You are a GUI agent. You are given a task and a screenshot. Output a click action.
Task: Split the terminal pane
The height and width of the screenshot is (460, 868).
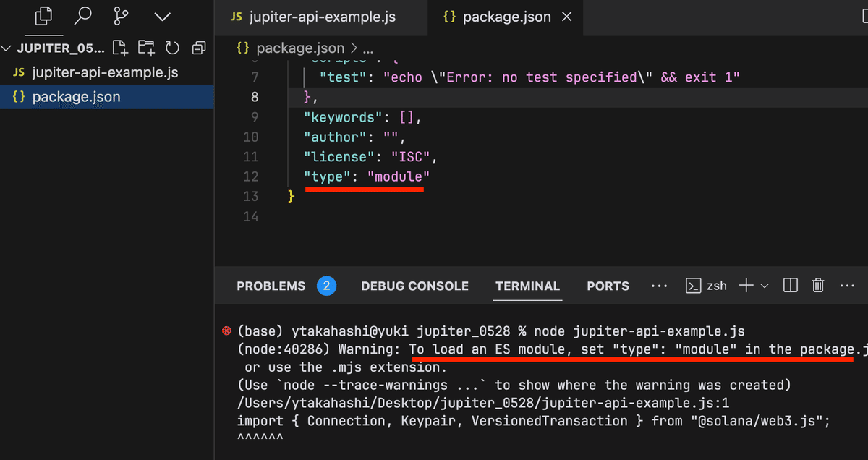point(791,286)
